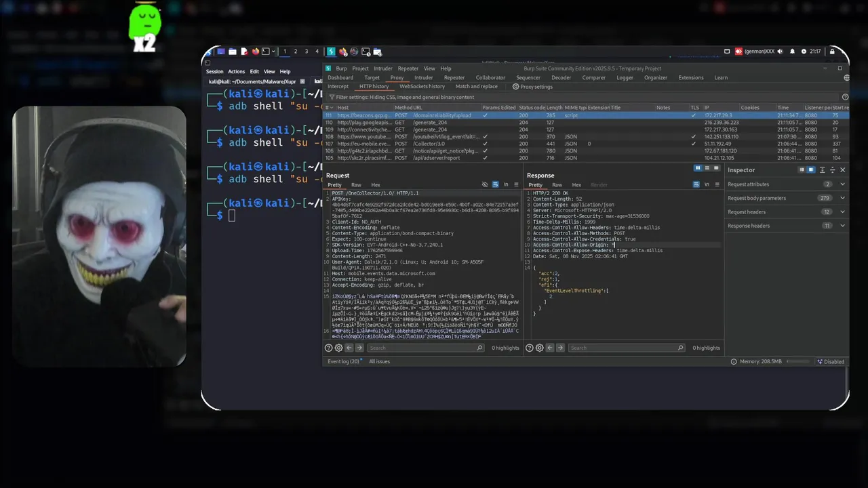Open filter settings help question mark
The width and height of the screenshot is (868, 488).
(x=845, y=97)
